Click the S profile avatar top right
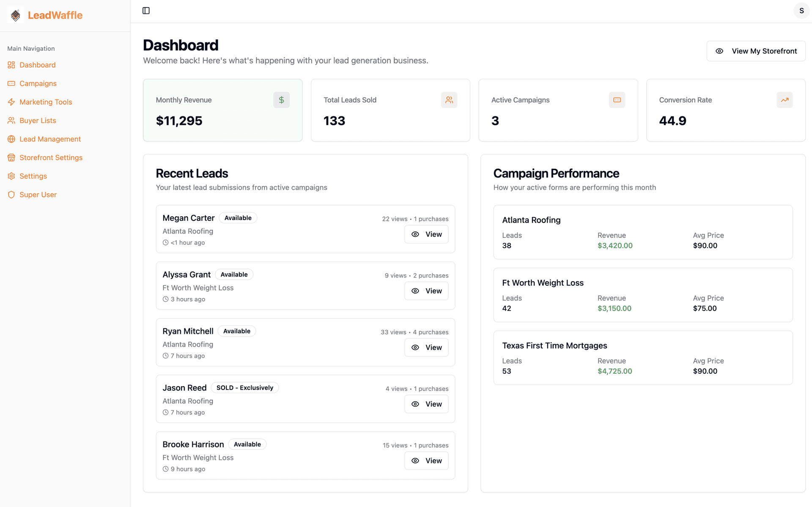 tap(802, 10)
